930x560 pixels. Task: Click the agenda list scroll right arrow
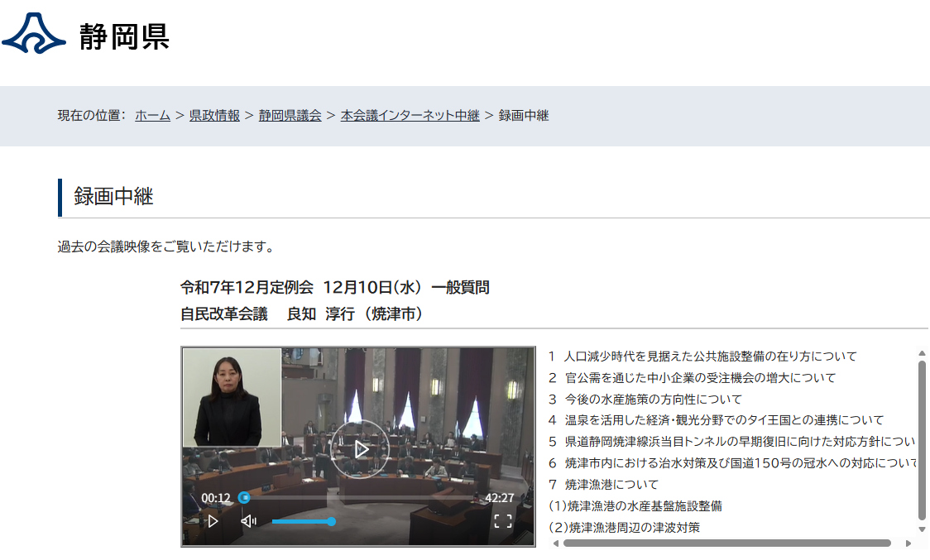tap(908, 543)
